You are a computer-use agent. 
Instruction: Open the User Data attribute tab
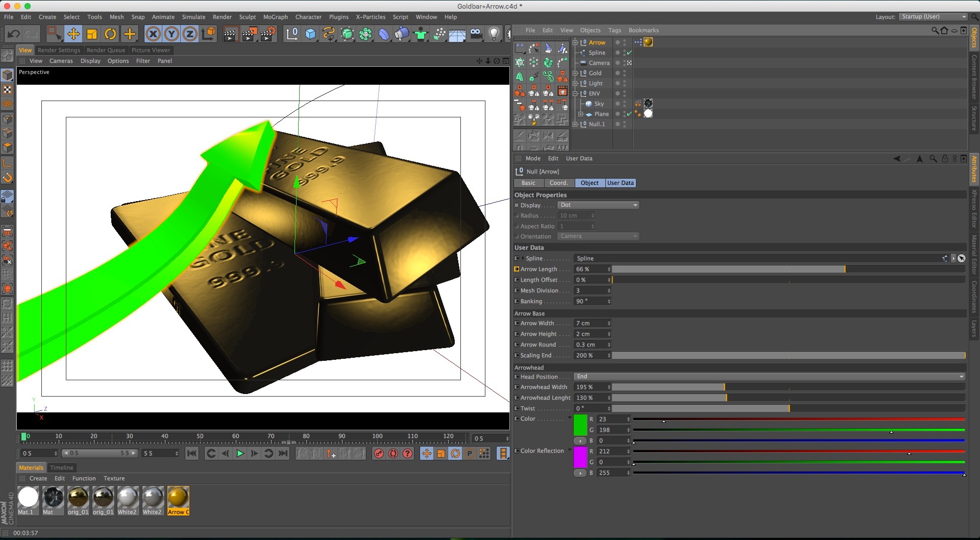pos(620,183)
